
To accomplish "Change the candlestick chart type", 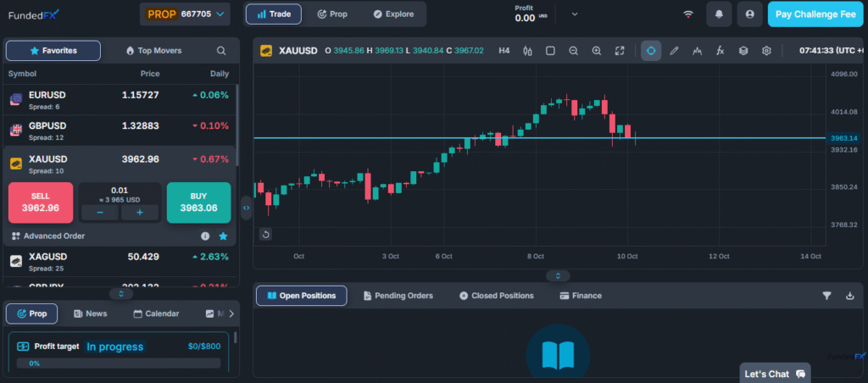I will click(x=527, y=51).
